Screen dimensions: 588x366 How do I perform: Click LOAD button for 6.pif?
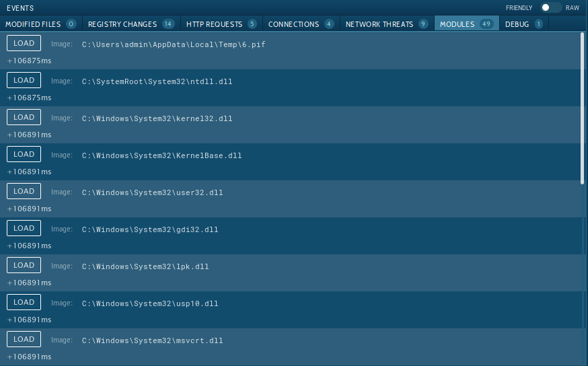tap(24, 43)
